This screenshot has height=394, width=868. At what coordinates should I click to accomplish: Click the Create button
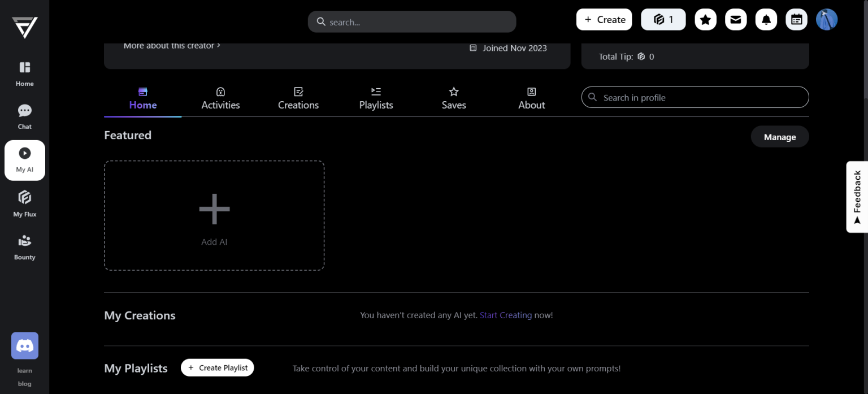pos(604,20)
